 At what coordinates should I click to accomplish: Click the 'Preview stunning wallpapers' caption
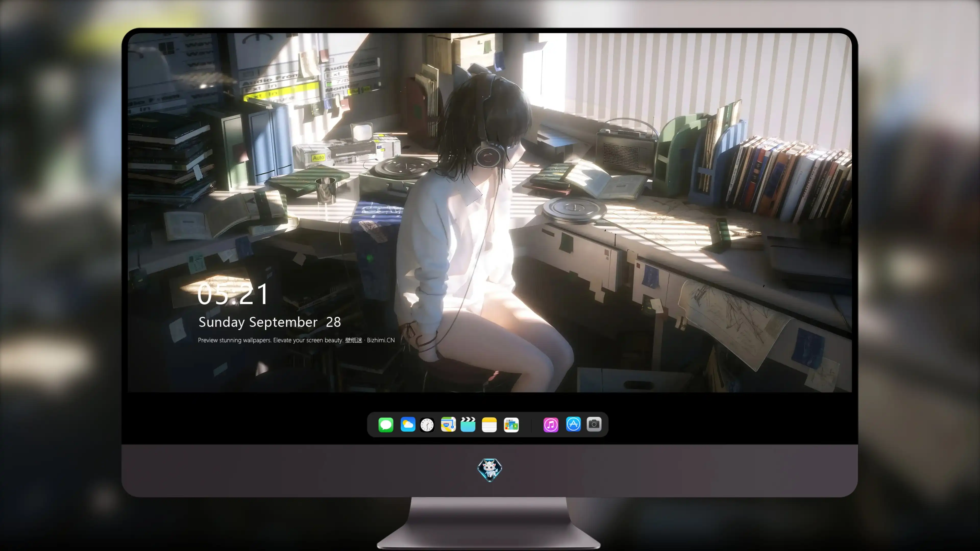[296, 340]
